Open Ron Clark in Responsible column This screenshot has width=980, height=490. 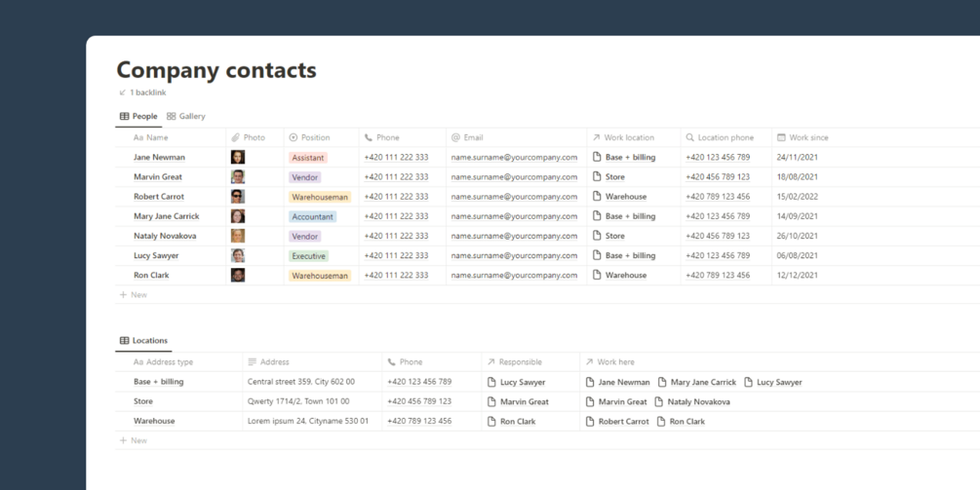[511, 422]
